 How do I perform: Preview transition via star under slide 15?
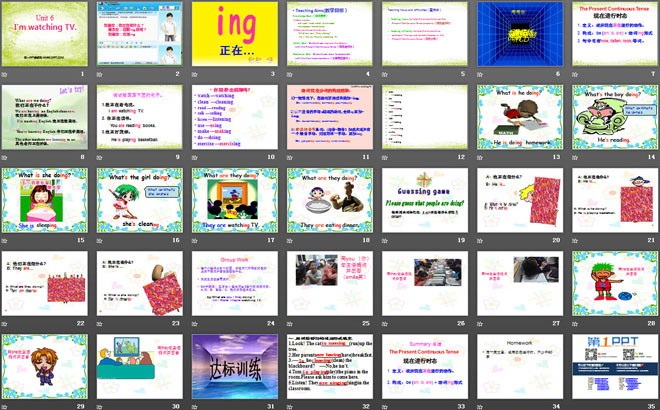tap(5, 241)
